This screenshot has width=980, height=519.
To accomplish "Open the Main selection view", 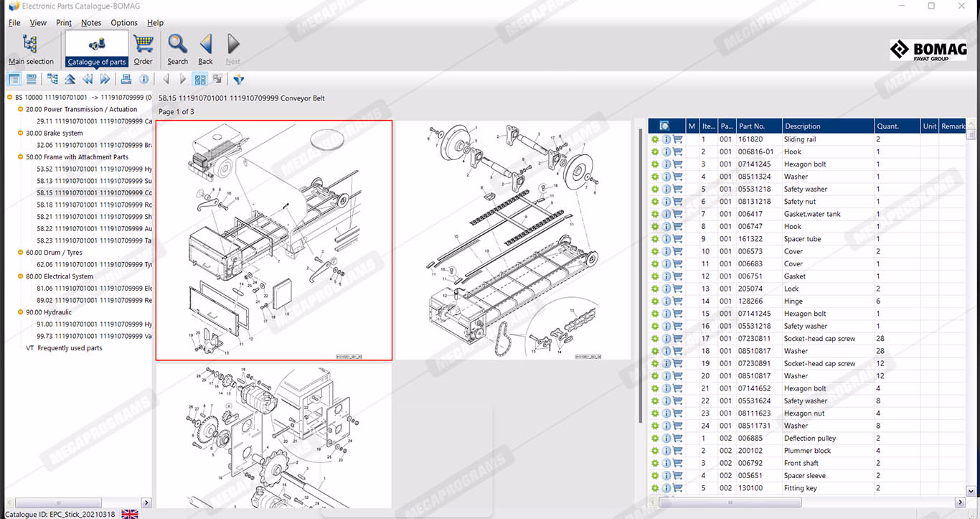I will tap(30, 49).
